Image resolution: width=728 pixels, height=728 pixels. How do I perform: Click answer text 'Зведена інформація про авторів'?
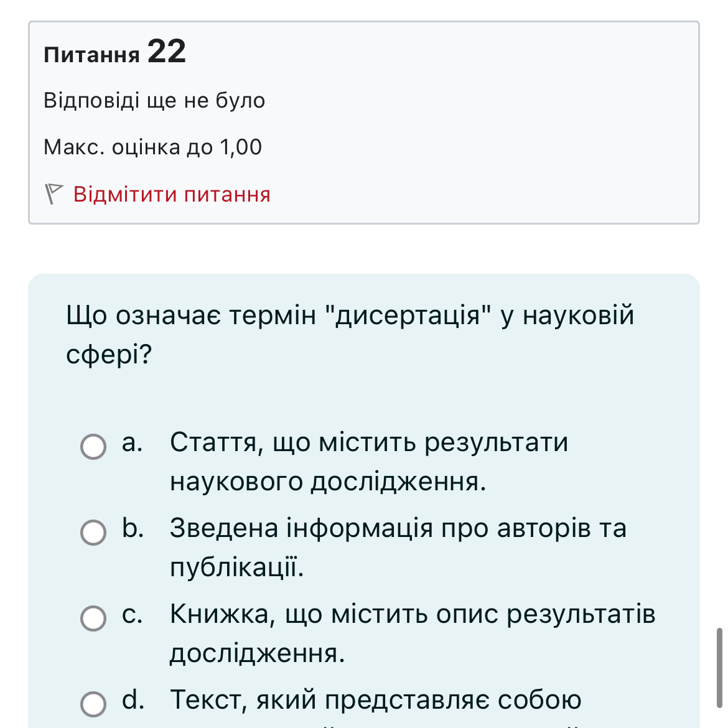point(398,528)
